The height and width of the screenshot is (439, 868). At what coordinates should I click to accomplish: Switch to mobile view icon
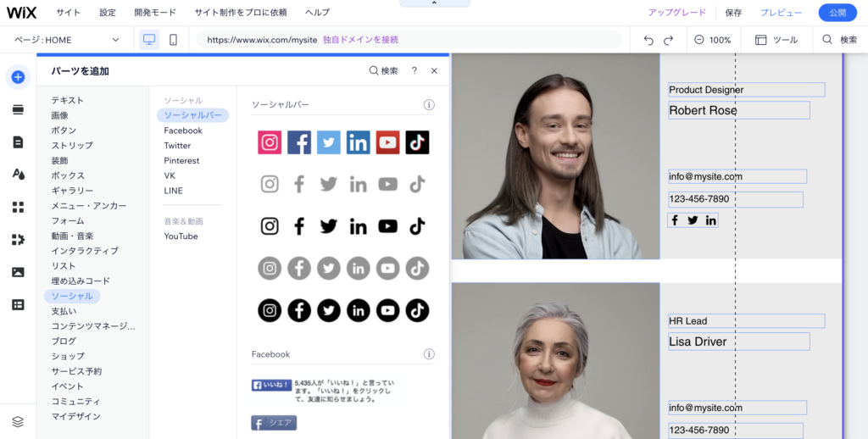(173, 40)
